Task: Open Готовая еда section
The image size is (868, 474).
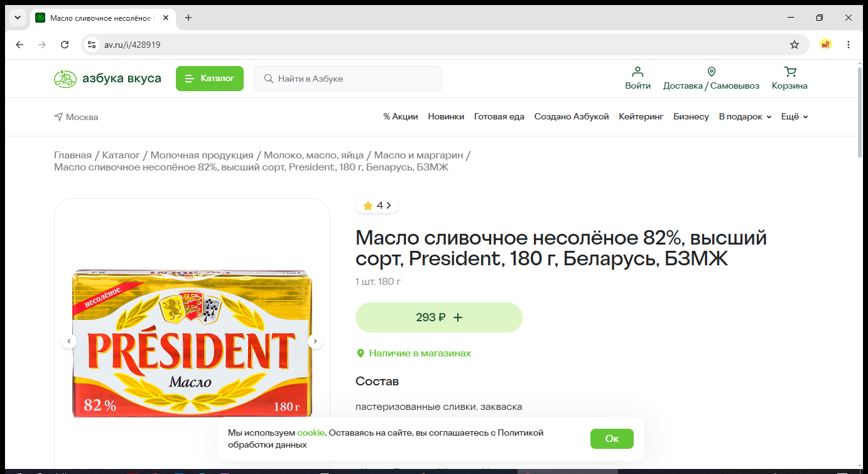Action: (499, 117)
